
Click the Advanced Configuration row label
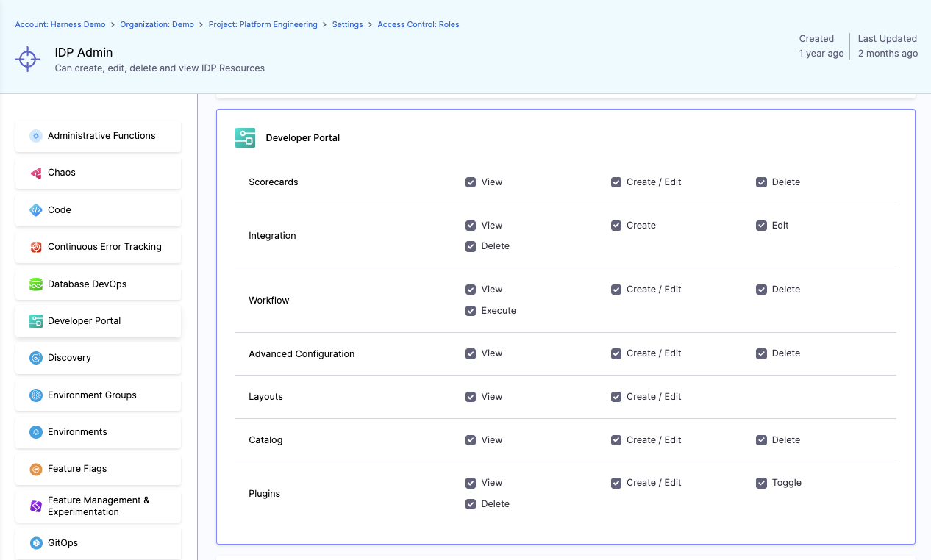(x=302, y=354)
